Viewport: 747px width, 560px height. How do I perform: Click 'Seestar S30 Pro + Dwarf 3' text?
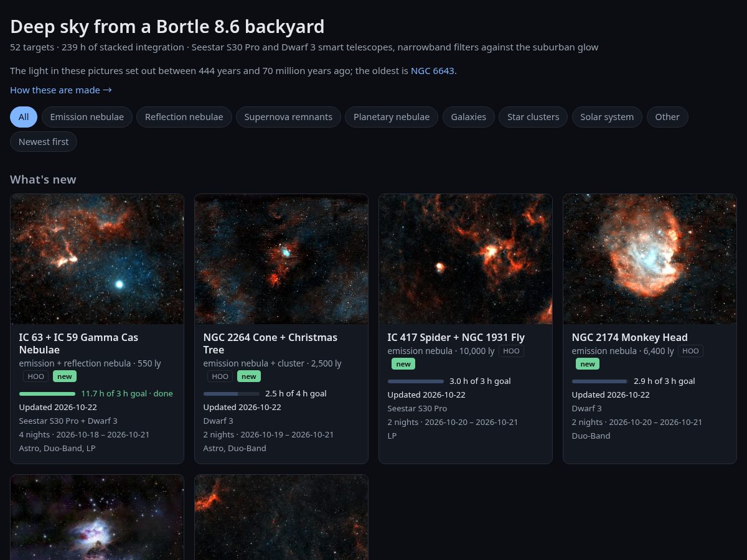[68, 421]
